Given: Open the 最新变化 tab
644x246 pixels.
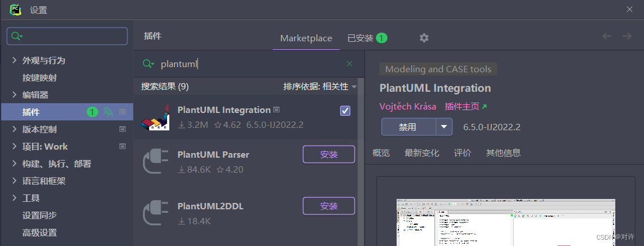Looking at the screenshot, I should (x=421, y=153).
